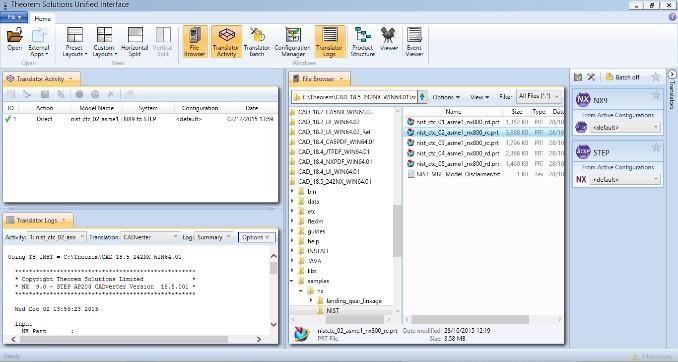Open the NX9 default configuration dropdown

pos(626,128)
